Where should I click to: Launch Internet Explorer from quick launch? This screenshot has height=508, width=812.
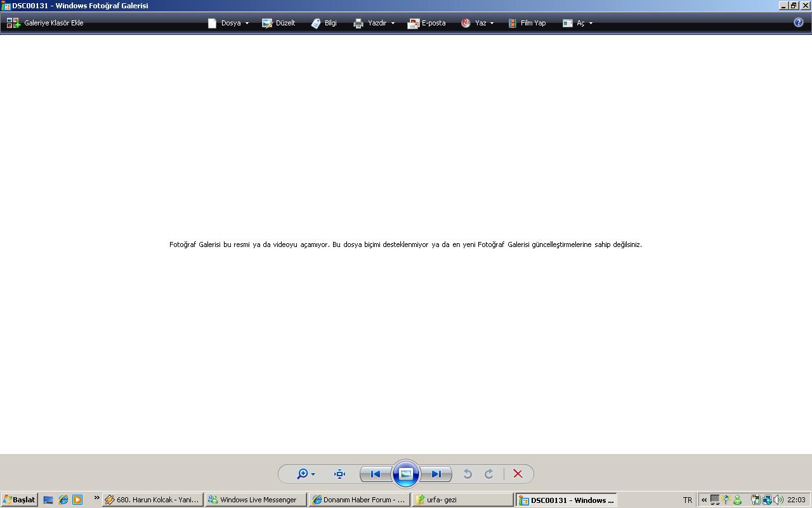pos(63,500)
